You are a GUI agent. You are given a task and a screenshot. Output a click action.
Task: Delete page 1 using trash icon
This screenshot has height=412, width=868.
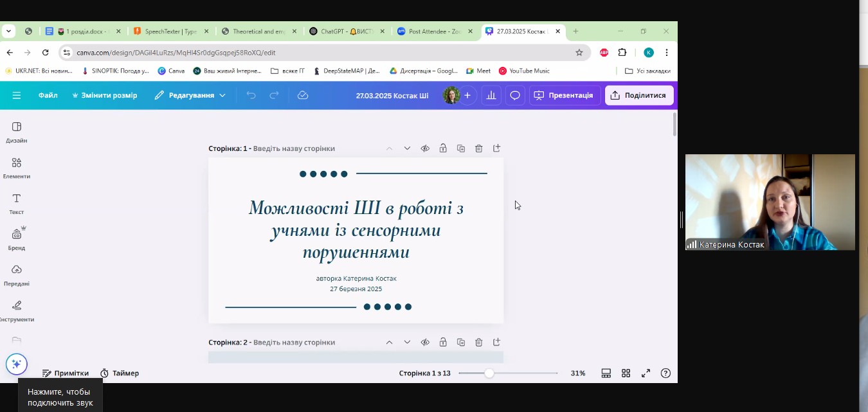coord(479,148)
